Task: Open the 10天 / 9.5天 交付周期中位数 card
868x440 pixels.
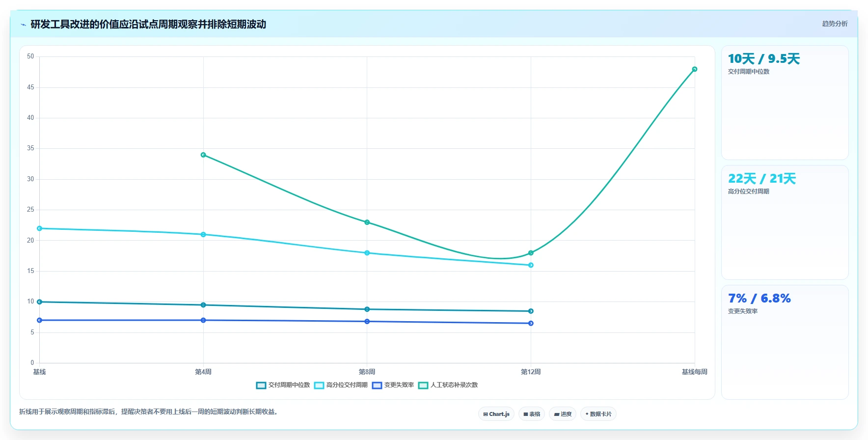Action: (x=785, y=103)
